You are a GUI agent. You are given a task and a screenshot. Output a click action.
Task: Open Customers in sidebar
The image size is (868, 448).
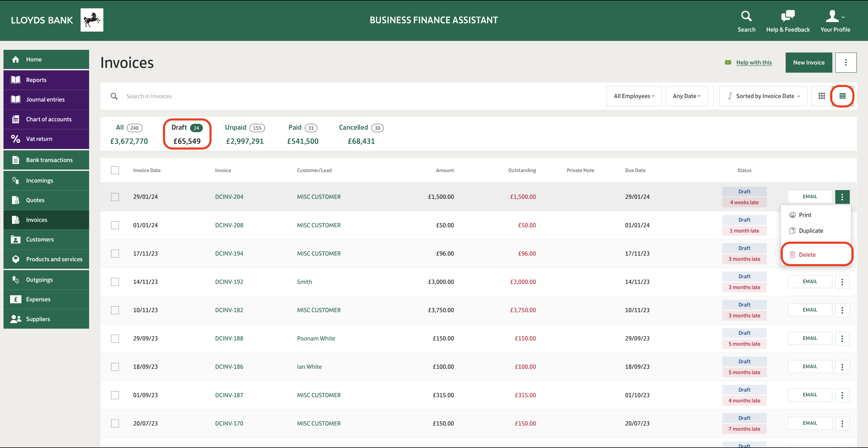point(46,239)
